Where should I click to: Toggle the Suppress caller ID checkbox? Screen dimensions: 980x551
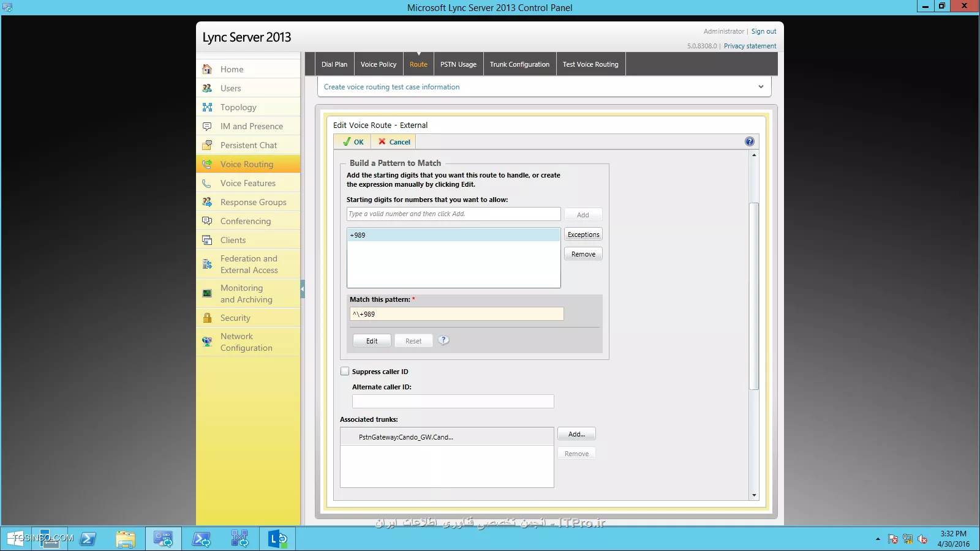pyautogui.click(x=345, y=371)
